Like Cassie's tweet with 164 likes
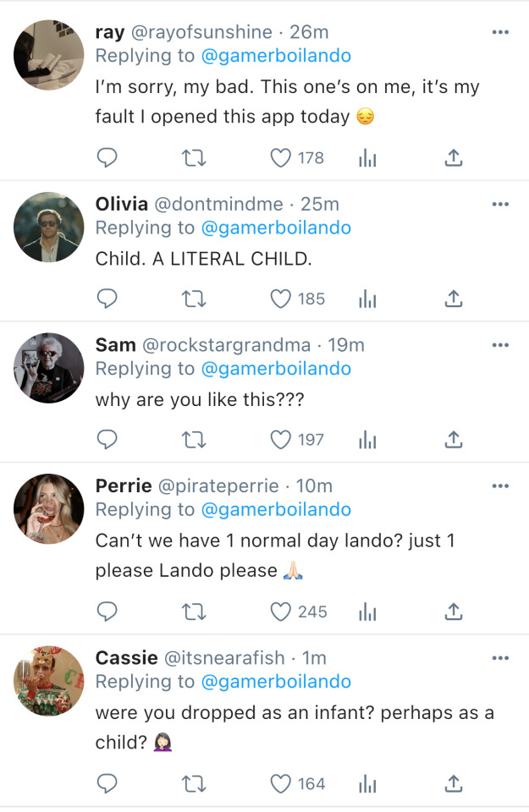 pyautogui.click(x=280, y=784)
